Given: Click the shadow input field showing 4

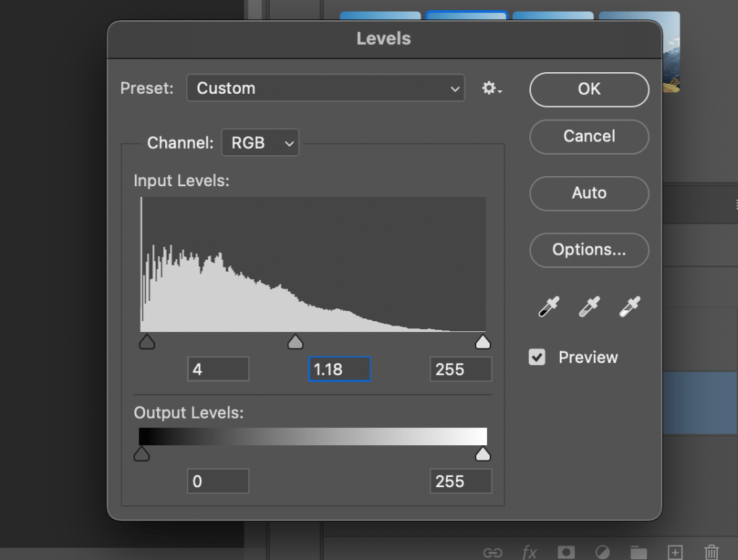Looking at the screenshot, I should (218, 369).
